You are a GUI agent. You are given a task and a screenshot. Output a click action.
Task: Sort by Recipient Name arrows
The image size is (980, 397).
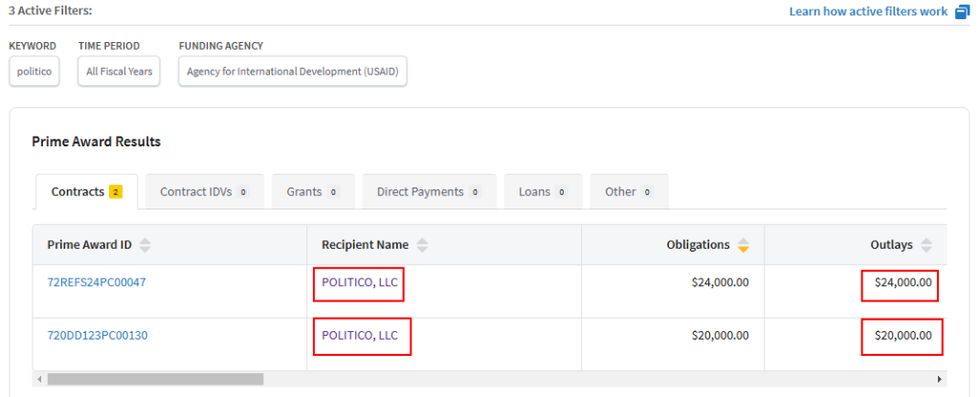[422, 245]
